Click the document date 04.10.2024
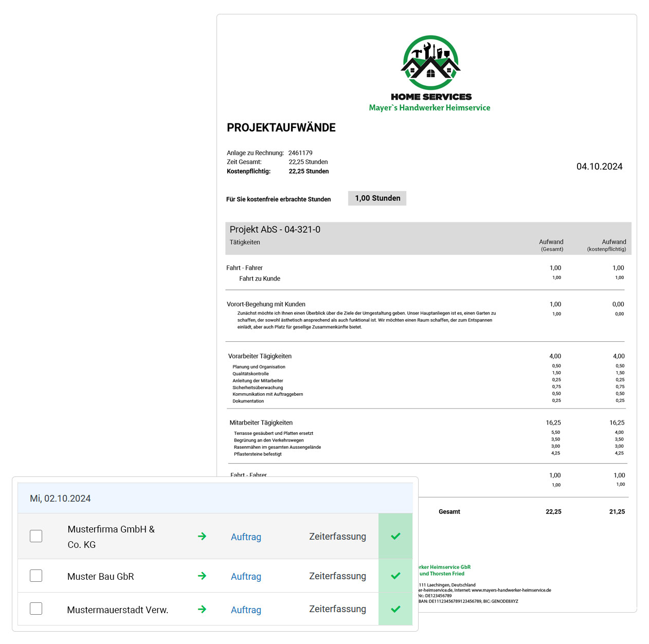Screen dimensions: 649x644 point(599,166)
